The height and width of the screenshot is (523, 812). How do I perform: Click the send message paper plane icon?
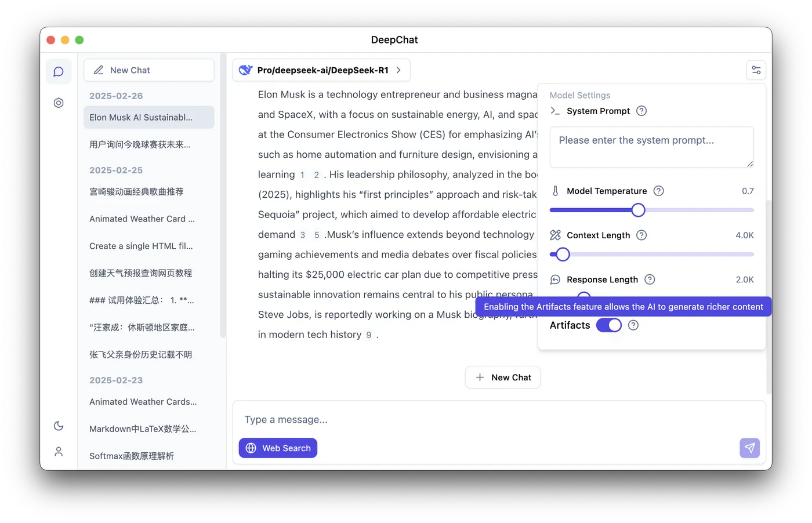[x=750, y=448]
